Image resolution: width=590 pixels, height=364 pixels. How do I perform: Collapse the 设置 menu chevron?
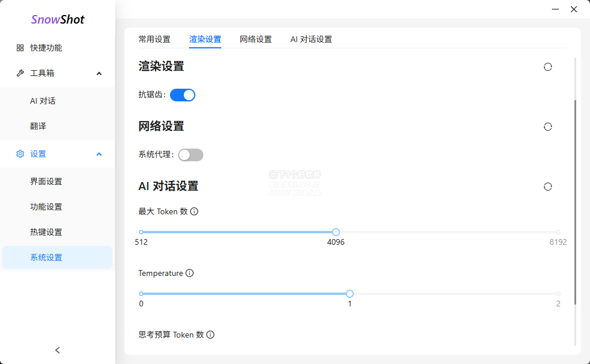[99, 154]
